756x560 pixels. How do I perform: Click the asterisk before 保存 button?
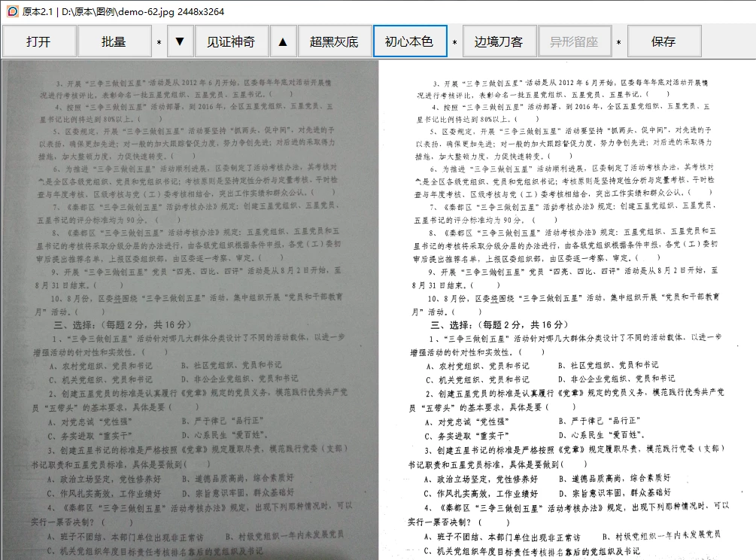618,43
